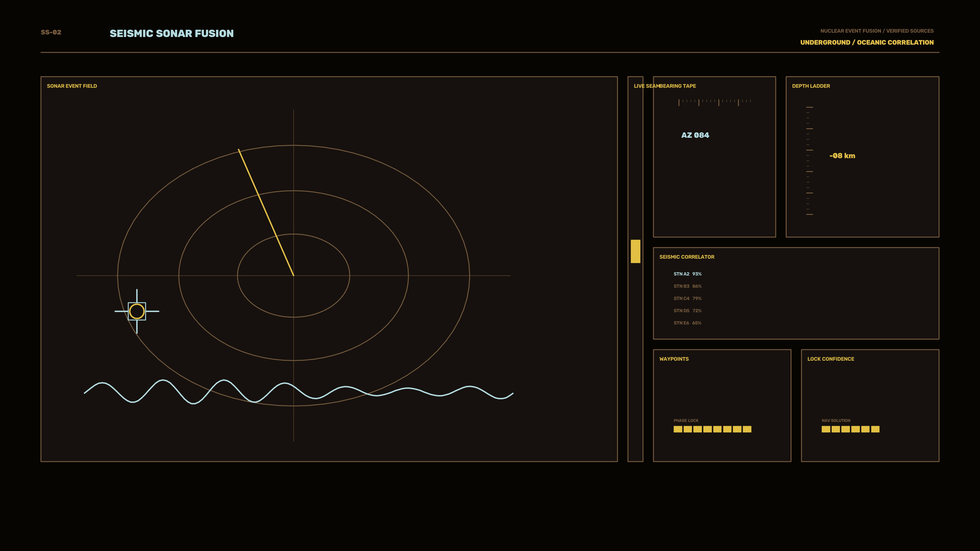980x551 pixels.
Task: Select STN D5 72% row
Action: pyautogui.click(x=688, y=311)
